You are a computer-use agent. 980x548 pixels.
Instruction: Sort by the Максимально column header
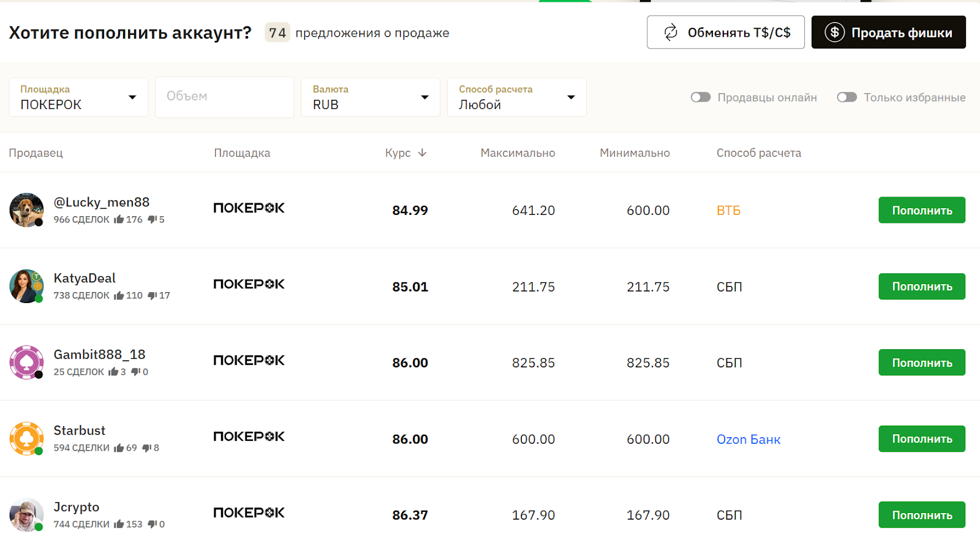(x=518, y=153)
